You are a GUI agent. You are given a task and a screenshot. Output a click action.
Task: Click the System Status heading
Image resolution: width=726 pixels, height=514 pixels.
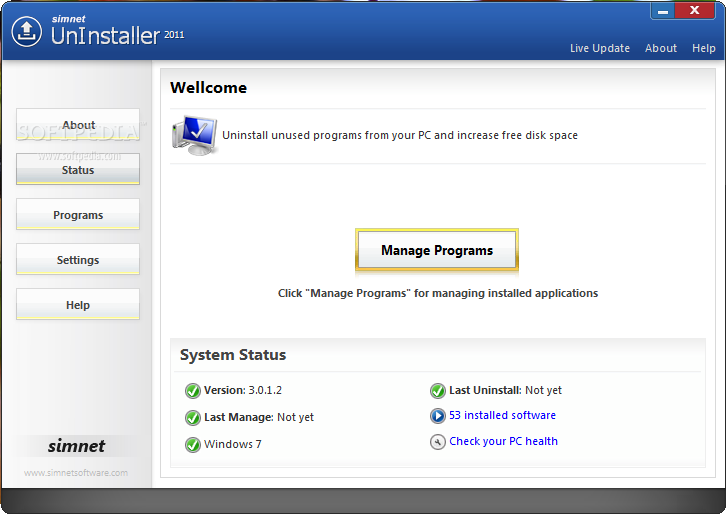pyautogui.click(x=233, y=355)
